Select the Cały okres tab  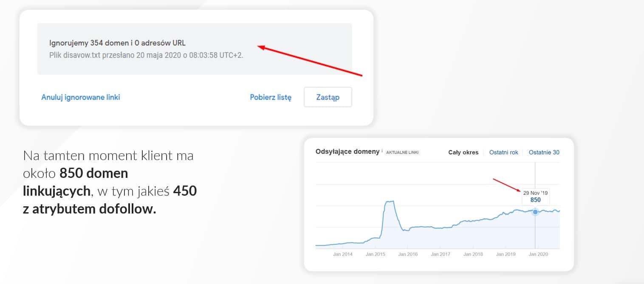pyautogui.click(x=463, y=152)
